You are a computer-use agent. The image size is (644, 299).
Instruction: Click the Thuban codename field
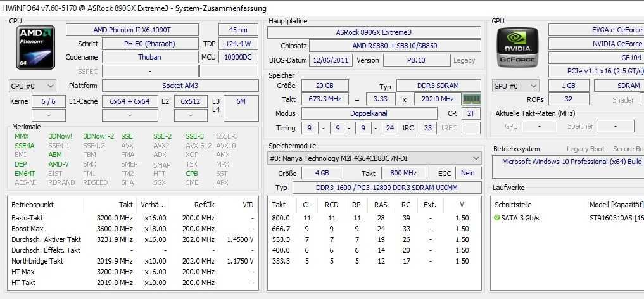[x=149, y=58]
